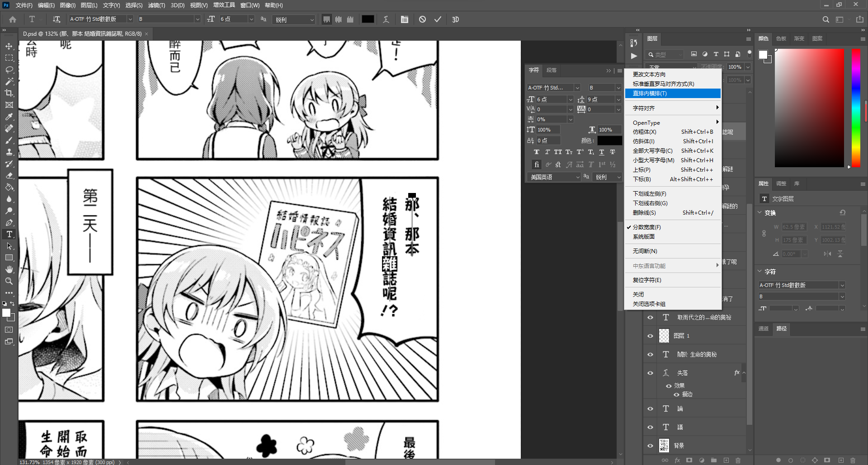Select the Eyedropper tool

point(9,117)
